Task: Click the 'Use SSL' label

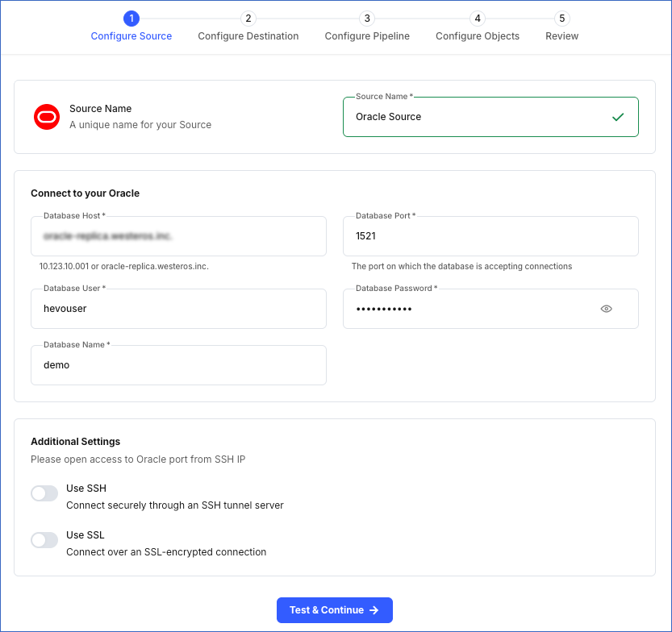Action: click(x=86, y=534)
